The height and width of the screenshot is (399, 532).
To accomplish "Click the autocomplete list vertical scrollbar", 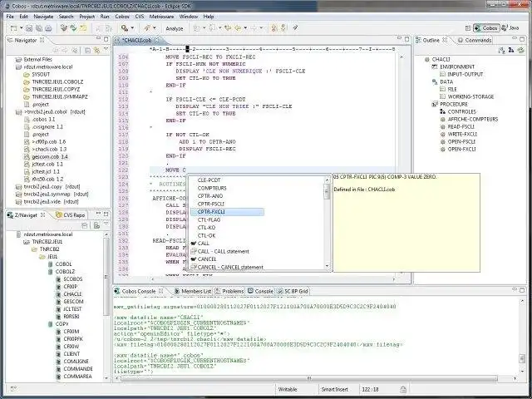I will pyautogui.click(x=328, y=224).
